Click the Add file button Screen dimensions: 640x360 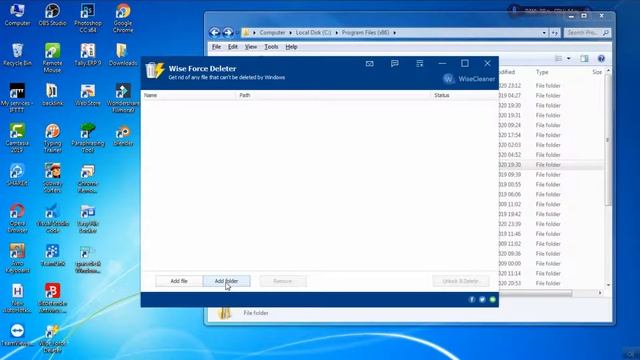[x=179, y=281]
